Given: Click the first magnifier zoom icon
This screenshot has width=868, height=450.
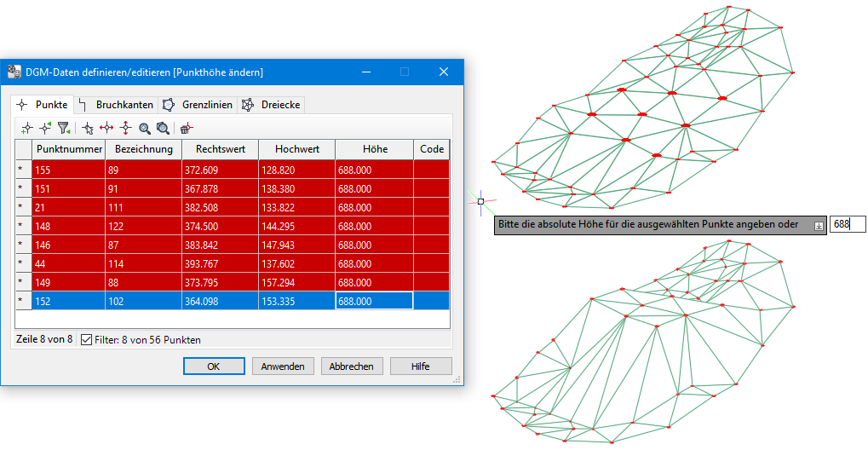Looking at the screenshot, I should coord(145,128).
